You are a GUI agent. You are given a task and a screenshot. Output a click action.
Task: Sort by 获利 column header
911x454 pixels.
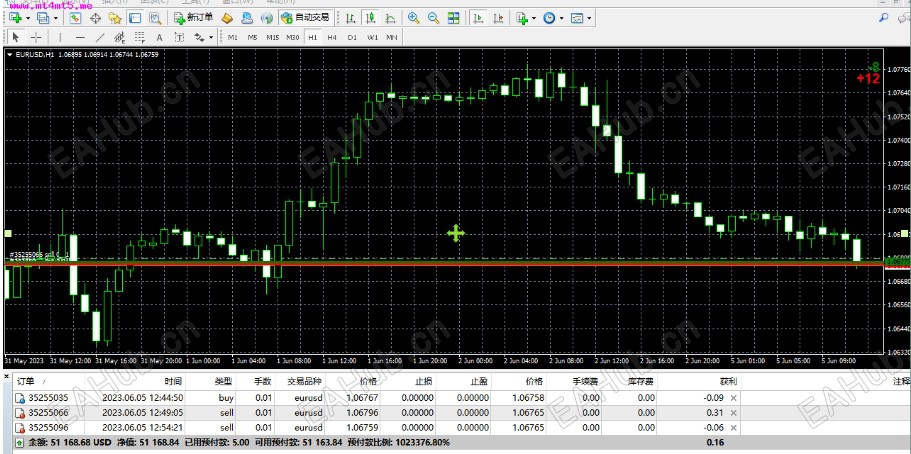729,382
